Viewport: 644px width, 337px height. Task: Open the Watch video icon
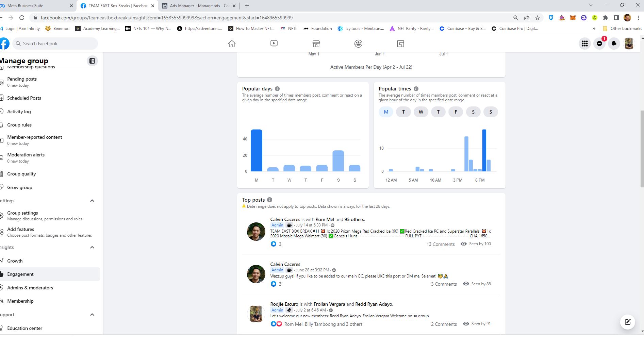(x=274, y=44)
